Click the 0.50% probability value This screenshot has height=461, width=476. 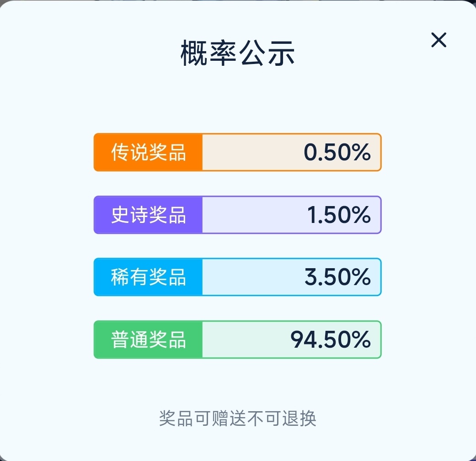(x=337, y=153)
